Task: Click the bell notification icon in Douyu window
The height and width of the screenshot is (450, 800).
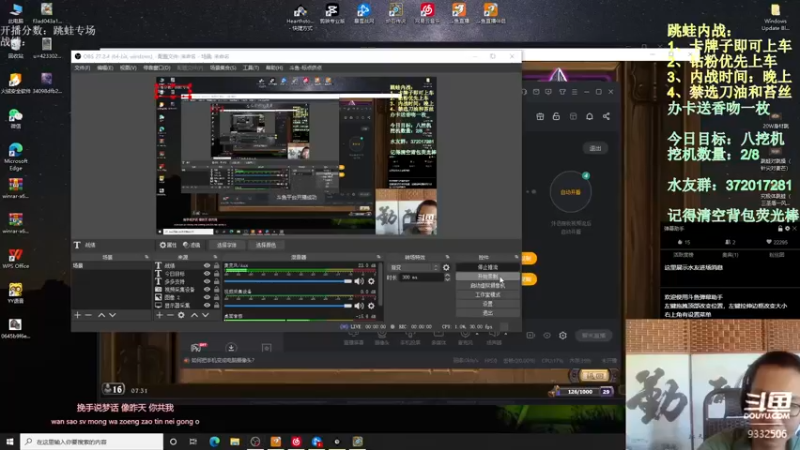Action: (590, 116)
